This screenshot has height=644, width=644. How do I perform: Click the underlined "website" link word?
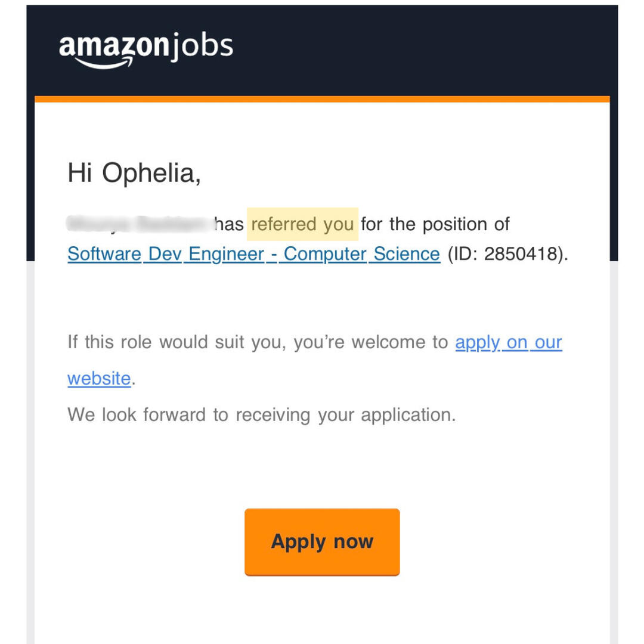(99, 379)
